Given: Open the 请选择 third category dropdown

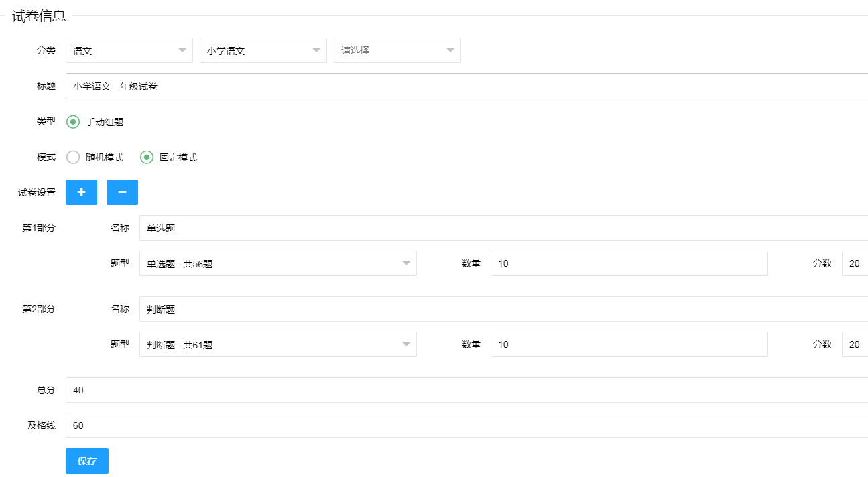Looking at the screenshot, I should click(x=397, y=50).
